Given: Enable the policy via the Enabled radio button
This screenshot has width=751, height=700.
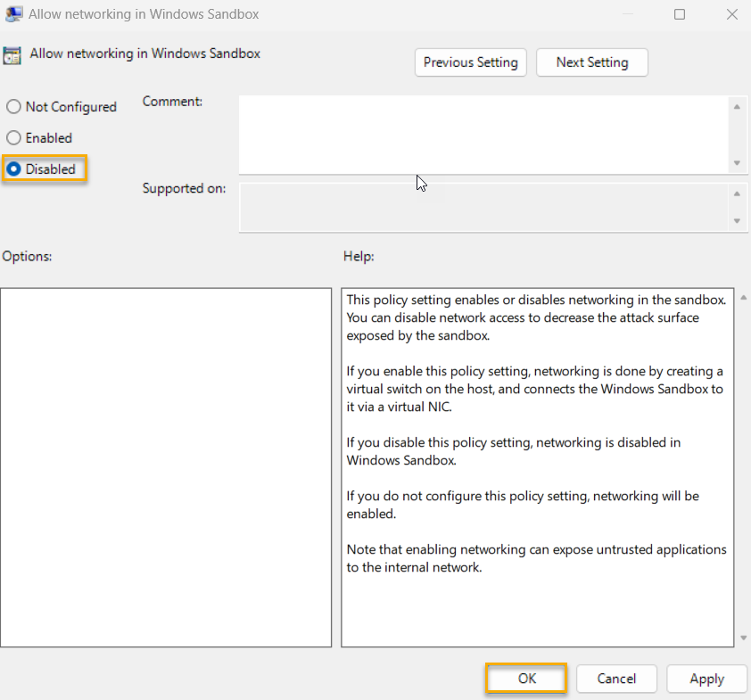Looking at the screenshot, I should point(13,137).
